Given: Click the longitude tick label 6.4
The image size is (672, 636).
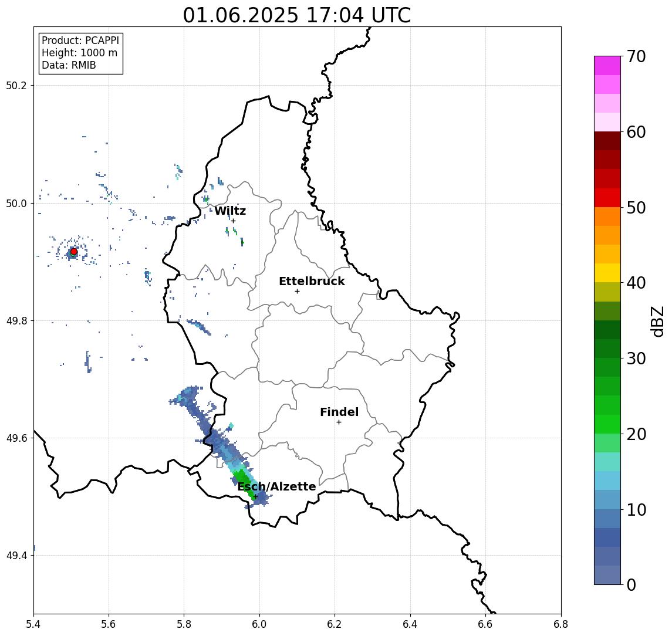Looking at the screenshot, I should coord(410,624).
